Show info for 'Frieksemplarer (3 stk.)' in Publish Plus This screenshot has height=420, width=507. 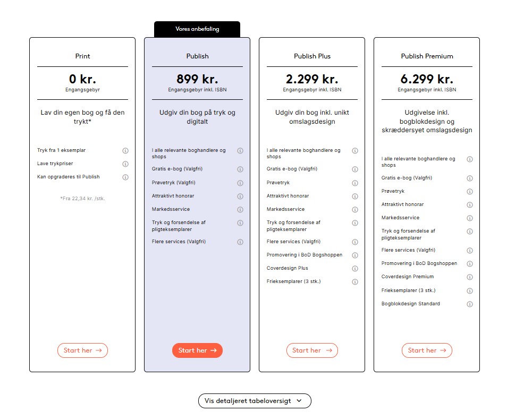(x=355, y=282)
